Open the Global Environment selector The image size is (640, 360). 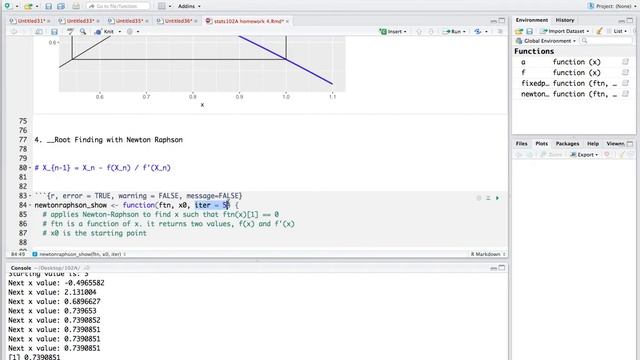[x=546, y=41]
